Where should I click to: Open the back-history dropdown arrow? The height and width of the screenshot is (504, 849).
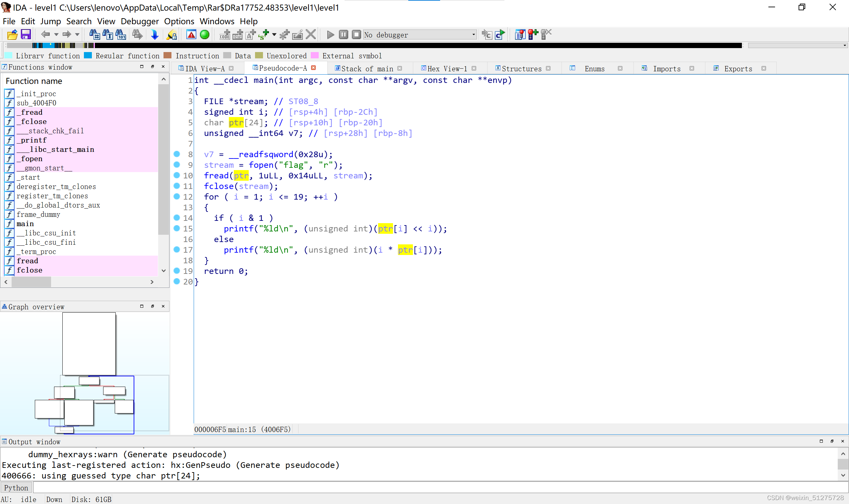[56, 34]
